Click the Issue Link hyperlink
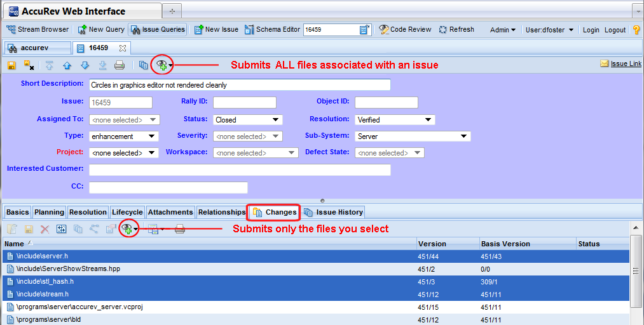 626,63
